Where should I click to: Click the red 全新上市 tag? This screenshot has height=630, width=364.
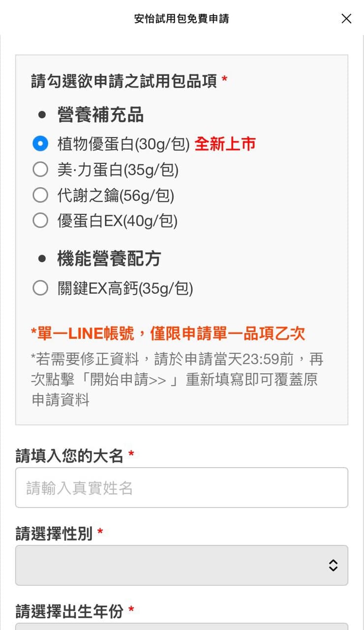click(x=225, y=144)
